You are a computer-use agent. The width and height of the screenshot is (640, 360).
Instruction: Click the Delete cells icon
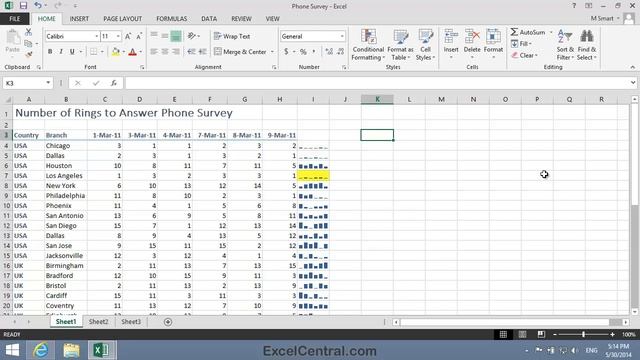pyautogui.click(x=472, y=37)
